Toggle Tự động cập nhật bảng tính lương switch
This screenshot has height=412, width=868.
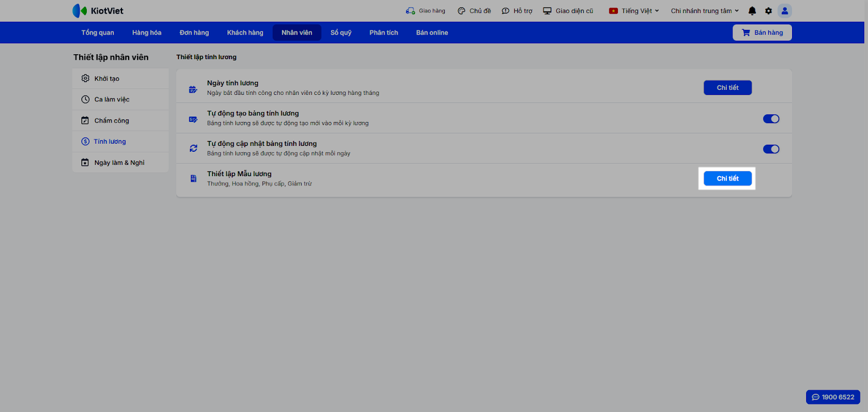click(771, 149)
